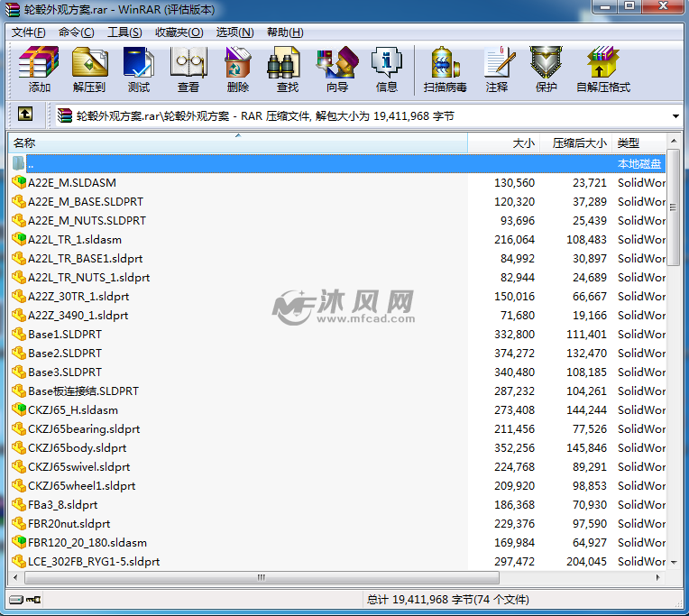Screen dimensions: 689x616
Task: Click size value 332,800 of Base1.SLDPRT
Action: 515,334
